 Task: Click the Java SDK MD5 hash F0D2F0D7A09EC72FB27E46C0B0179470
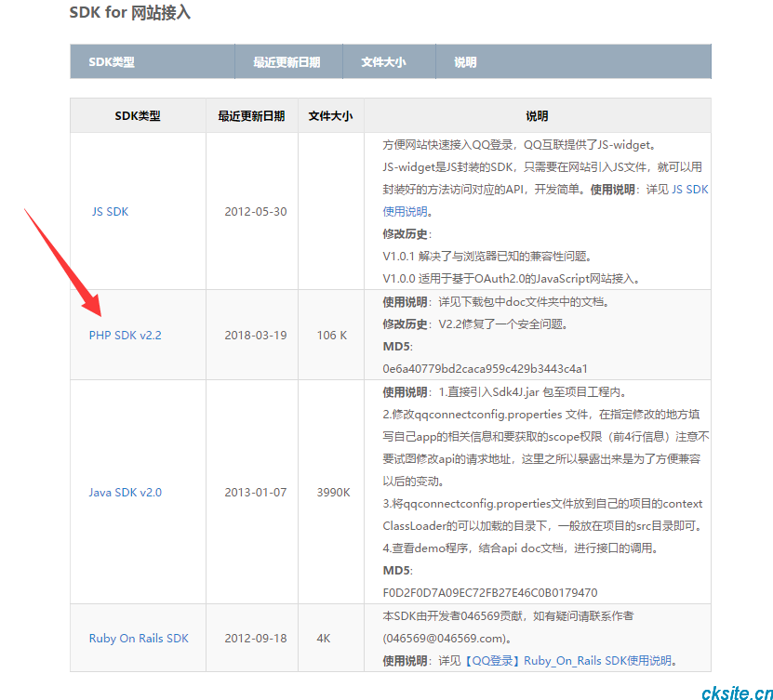[490, 592]
